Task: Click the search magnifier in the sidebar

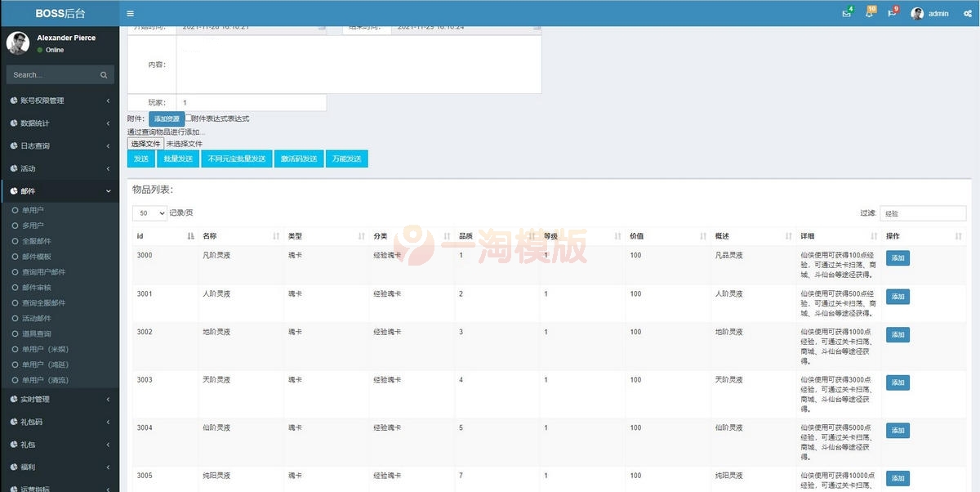Action: point(104,74)
